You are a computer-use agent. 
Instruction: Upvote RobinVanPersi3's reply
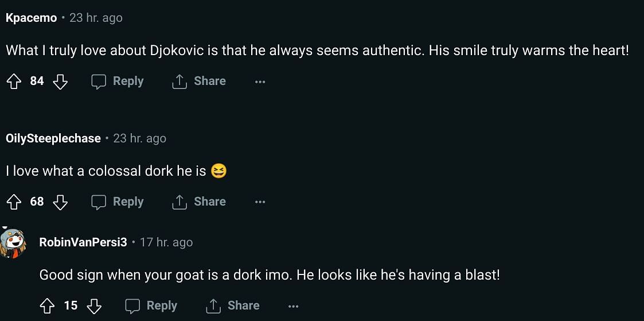pos(48,306)
